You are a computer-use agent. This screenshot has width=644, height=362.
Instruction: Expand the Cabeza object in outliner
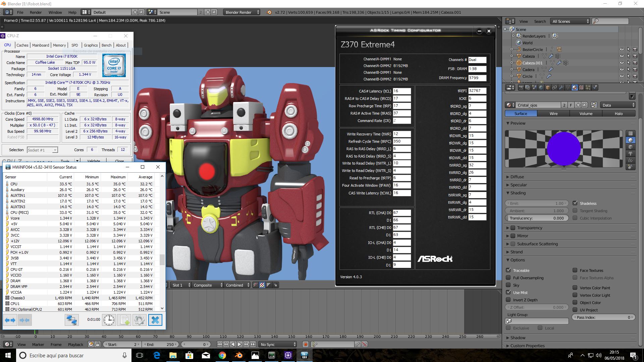[512, 56]
